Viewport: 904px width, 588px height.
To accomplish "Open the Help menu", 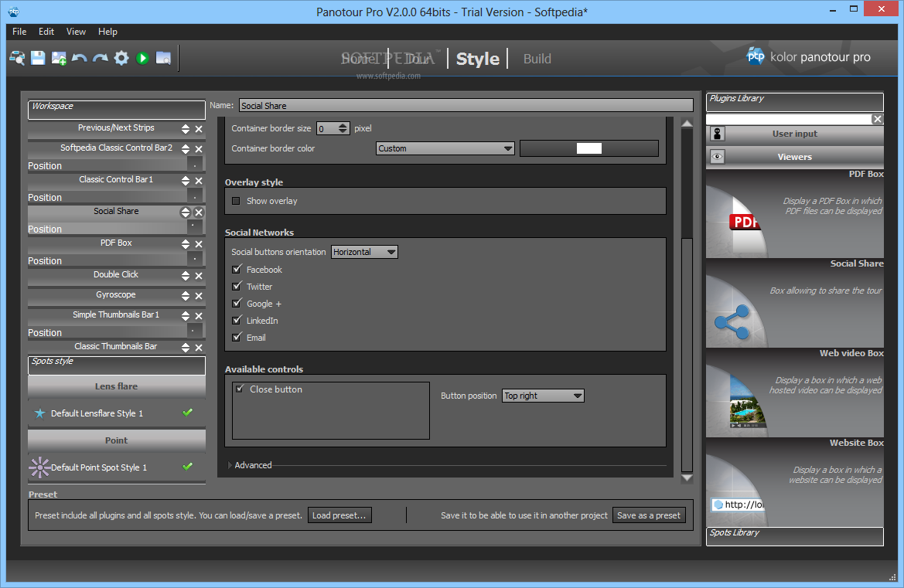I will 107,32.
